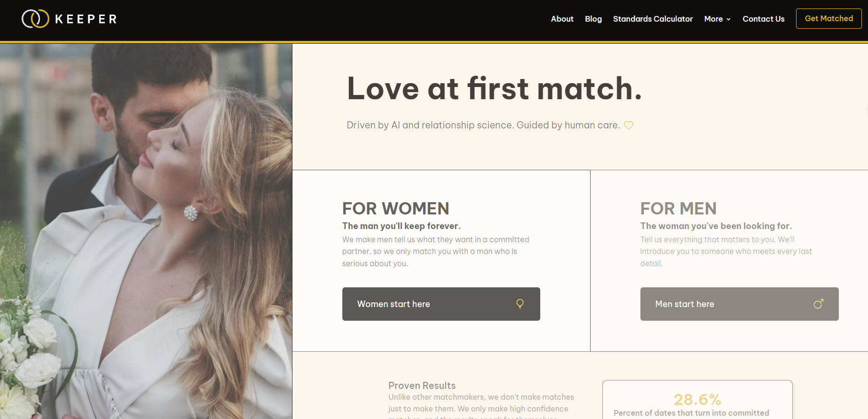Image resolution: width=868 pixels, height=419 pixels.
Task: Select Contact Us in the navbar
Action: click(763, 19)
